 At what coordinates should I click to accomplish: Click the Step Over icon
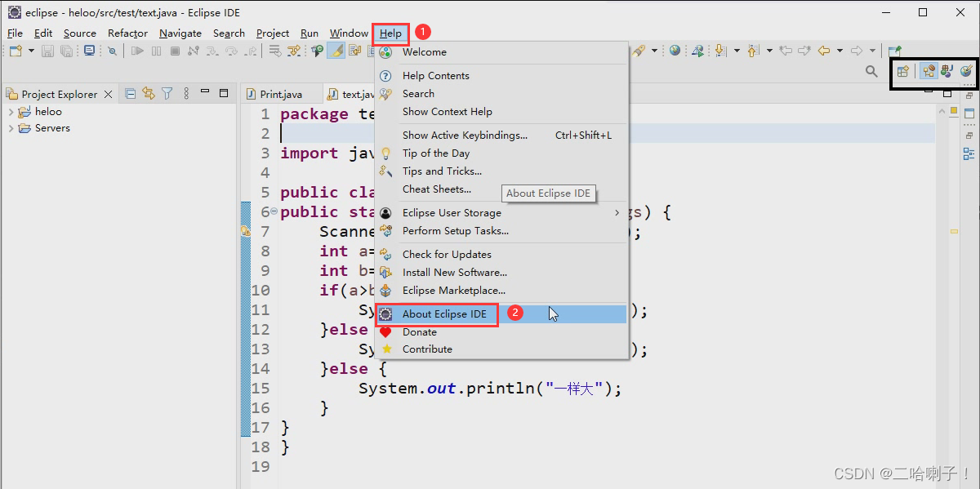232,51
